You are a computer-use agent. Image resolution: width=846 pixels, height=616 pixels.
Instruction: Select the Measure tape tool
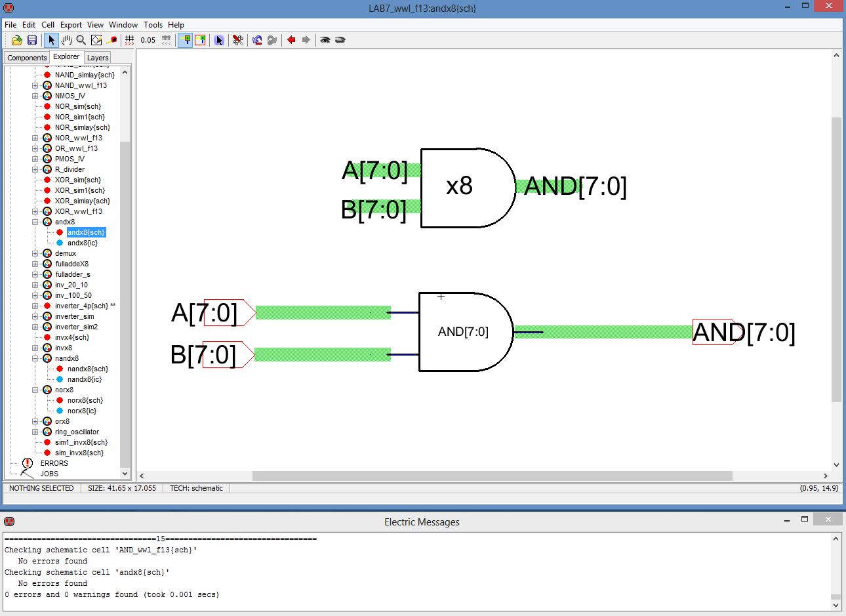[112, 40]
